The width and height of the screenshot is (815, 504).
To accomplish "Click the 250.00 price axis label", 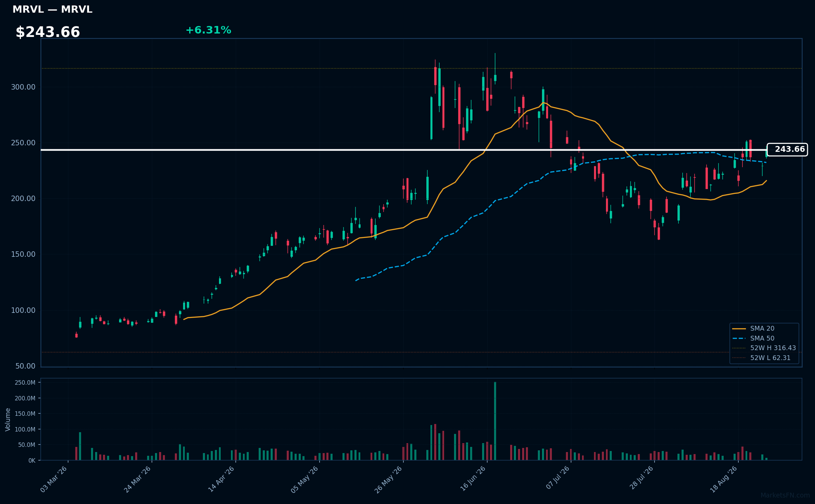I will point(23,143).
